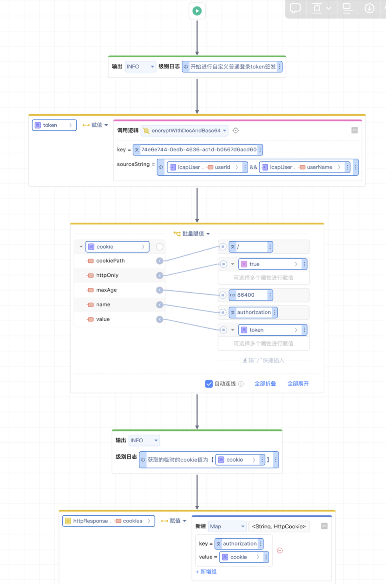The image size is (386, 588).
Task: Click the key field with UUID value
Action: tap(198, 149)
